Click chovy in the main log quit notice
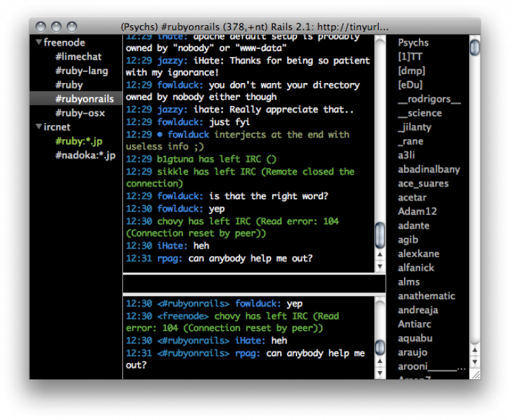Screen dimensions: 510x420 (x=170, y=222)
